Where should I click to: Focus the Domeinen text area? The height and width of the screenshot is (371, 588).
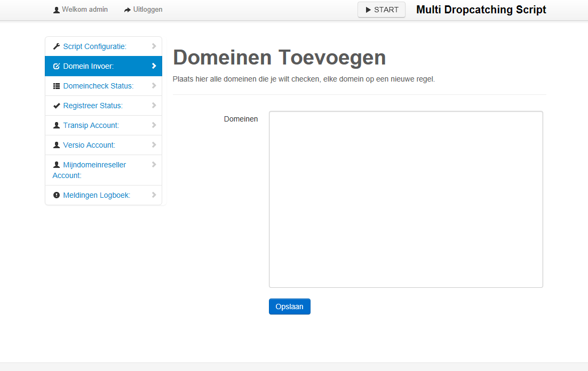pos(406,199)
